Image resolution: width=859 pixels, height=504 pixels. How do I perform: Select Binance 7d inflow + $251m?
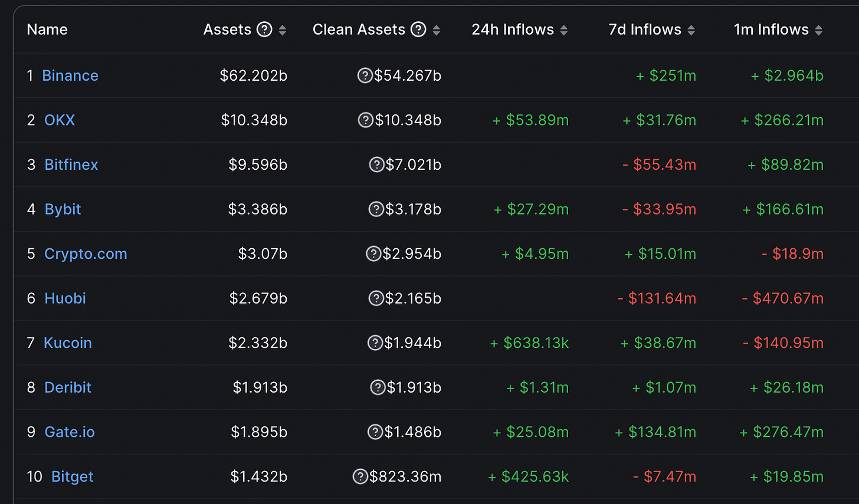click(x=666, y=75)
